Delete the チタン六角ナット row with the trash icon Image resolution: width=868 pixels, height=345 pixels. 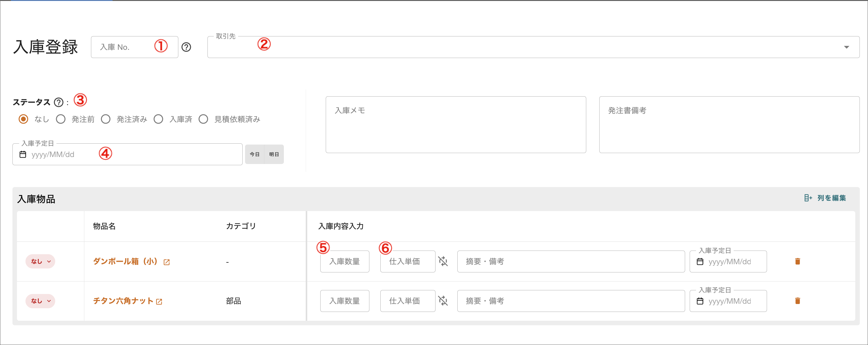click(798, 301)
